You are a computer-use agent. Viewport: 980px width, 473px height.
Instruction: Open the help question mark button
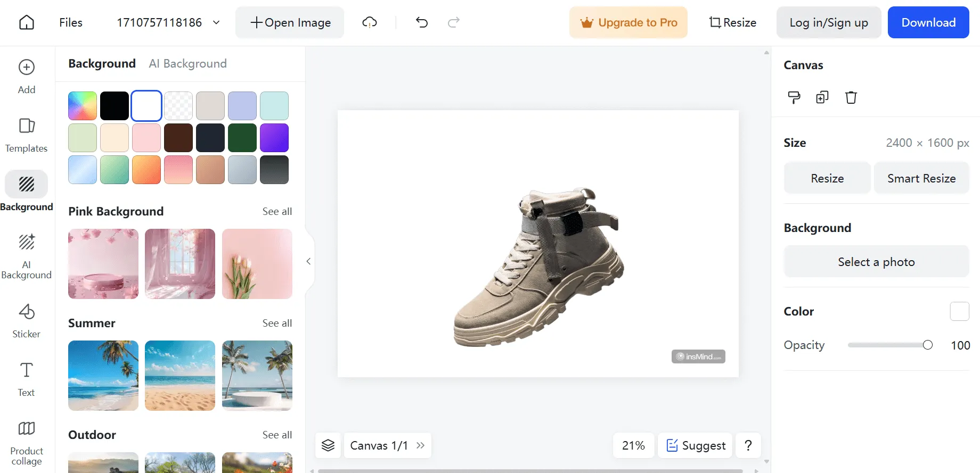pyautogui.click(x=748, y=445)
